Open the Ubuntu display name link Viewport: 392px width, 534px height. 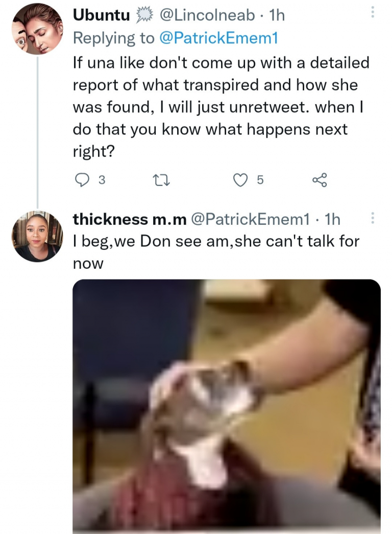[x=102, y=16]
